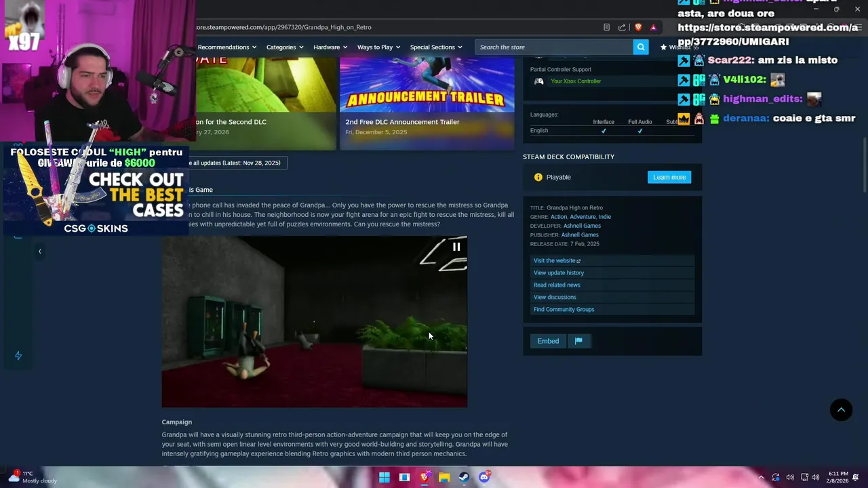This screenshot has height=488, width=868.
Task: Click the Search the store field
Action: pyautogui.click(x=554, y=47)
